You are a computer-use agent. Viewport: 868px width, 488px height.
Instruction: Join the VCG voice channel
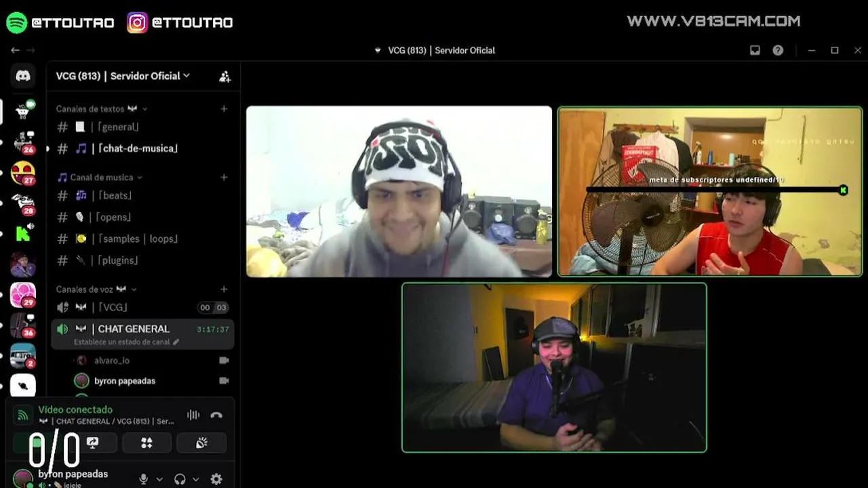(x=142, y=307)
